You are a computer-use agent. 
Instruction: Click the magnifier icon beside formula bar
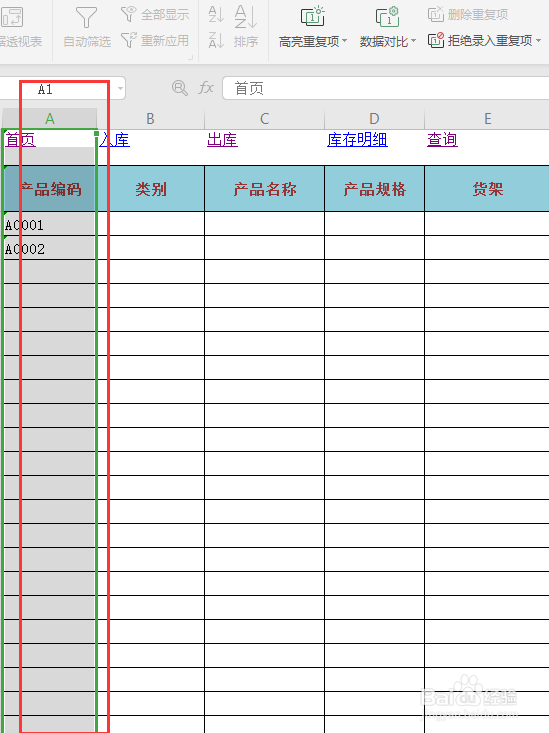click(x=180, y=88)
